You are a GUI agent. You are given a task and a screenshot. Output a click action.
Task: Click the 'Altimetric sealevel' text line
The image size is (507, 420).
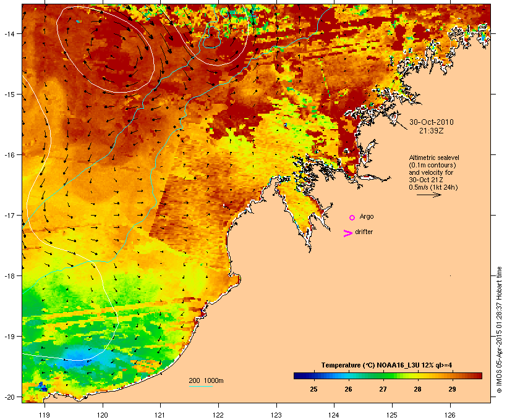pyautogui.click(x=434, y=157)
